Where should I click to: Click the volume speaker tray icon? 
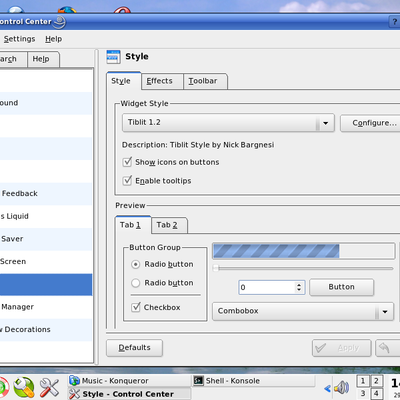pos(341,388)
